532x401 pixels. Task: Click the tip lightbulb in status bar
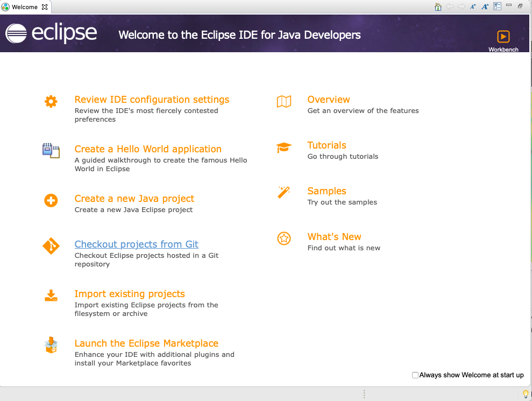tap(526, 394)
